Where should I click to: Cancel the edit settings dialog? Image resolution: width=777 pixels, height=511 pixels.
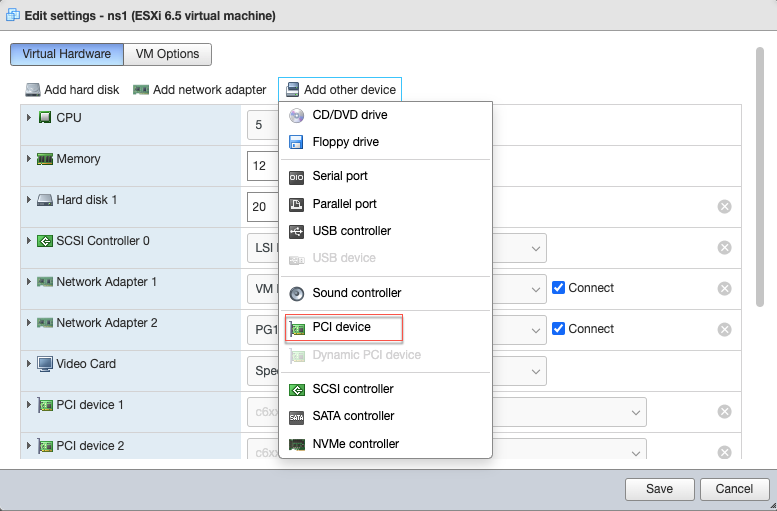coord(734,489)
